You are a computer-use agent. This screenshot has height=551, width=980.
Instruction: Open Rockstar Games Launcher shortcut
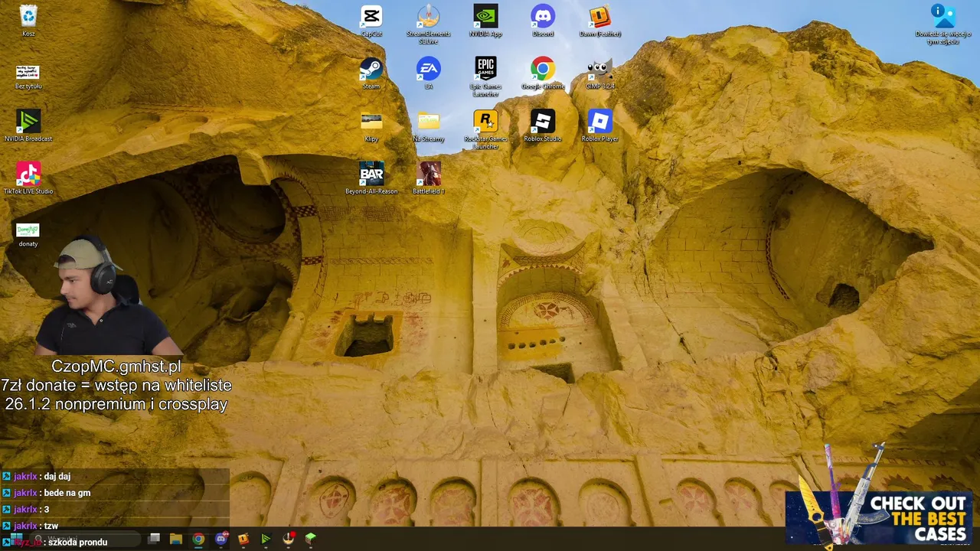[x=485, y=129]
